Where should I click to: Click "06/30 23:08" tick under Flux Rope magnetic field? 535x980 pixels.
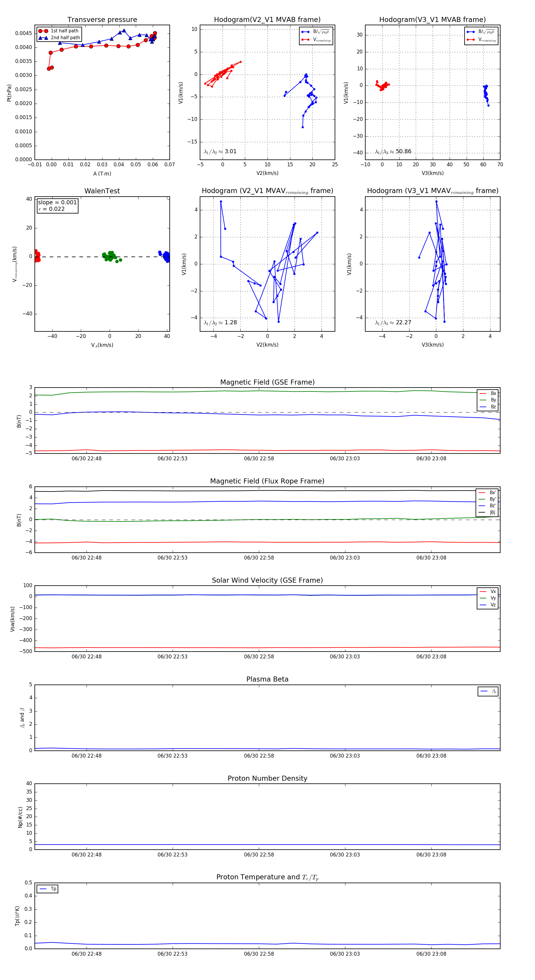tap(431, 558)
